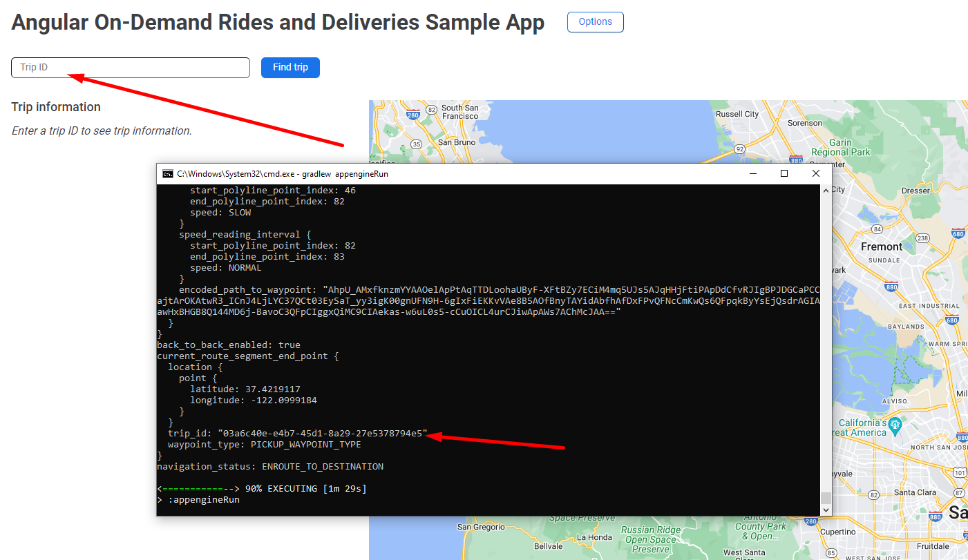Close the cmd.exe console window

[816, 174]
